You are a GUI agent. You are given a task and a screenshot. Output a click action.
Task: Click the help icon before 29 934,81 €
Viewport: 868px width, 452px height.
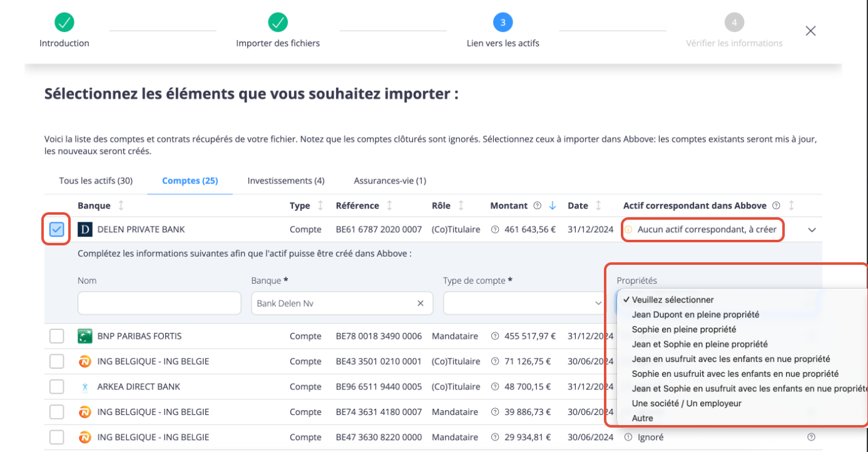tap(495, 437)
